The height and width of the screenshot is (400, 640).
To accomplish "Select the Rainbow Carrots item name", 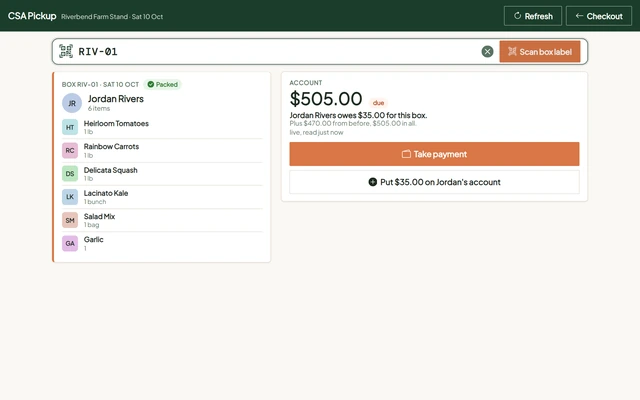I will [111, 147].
